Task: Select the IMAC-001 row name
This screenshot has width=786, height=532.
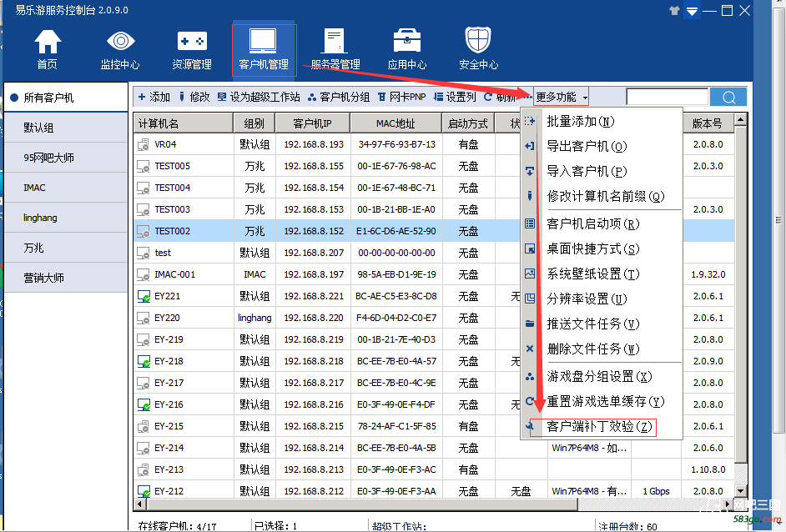Action: 175,274
